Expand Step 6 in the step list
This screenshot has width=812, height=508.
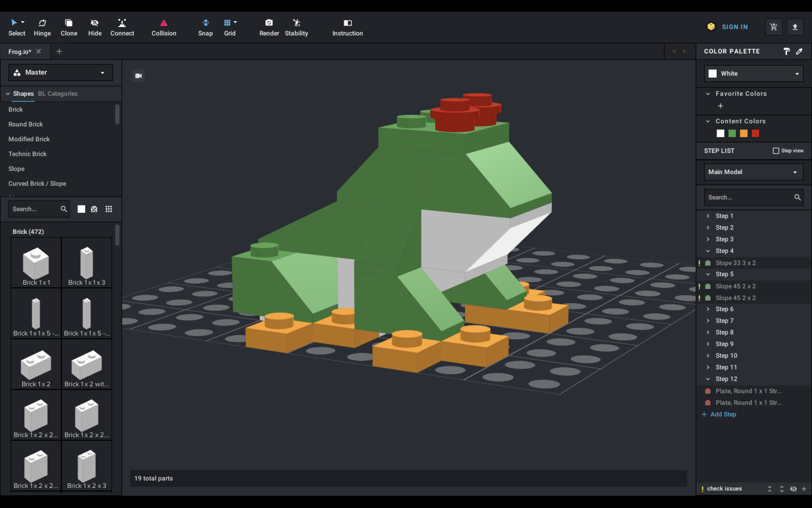pos(708,309)
